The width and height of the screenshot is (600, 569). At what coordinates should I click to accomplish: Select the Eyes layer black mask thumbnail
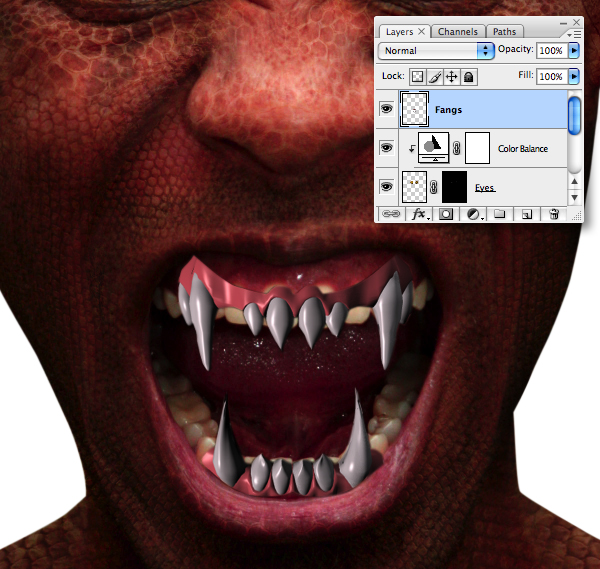click(x=454, y=187)
